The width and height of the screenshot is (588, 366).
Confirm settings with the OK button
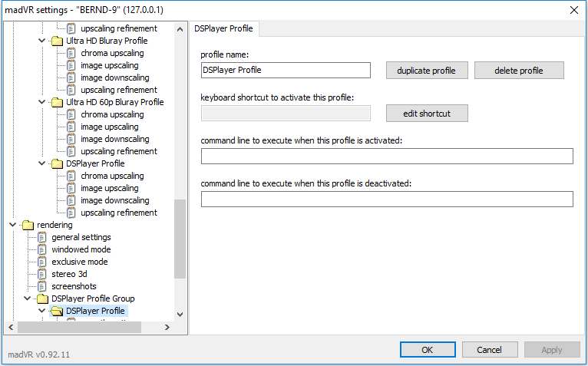(428, 350)
